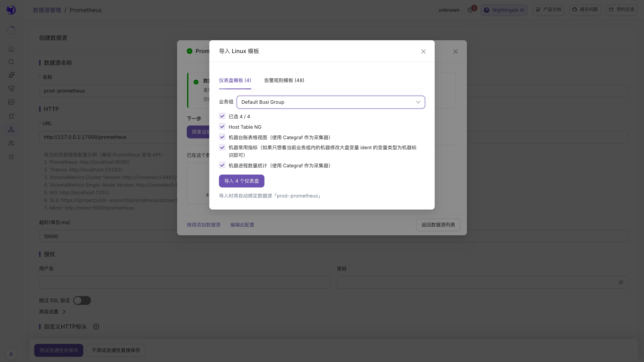Uncheck the Host Table NG checkbox
Screen dimensions: 644x362
pyautogui.click(x=222, y=127)
